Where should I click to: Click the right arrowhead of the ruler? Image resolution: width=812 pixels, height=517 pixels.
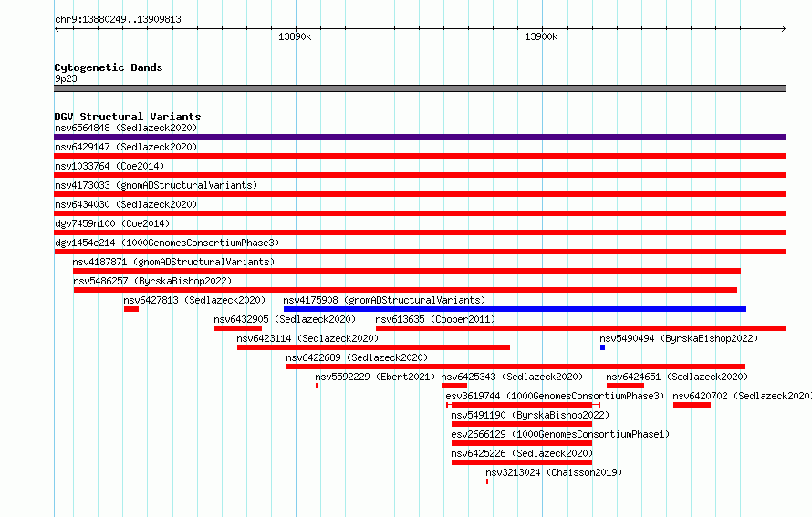(784, 28)
